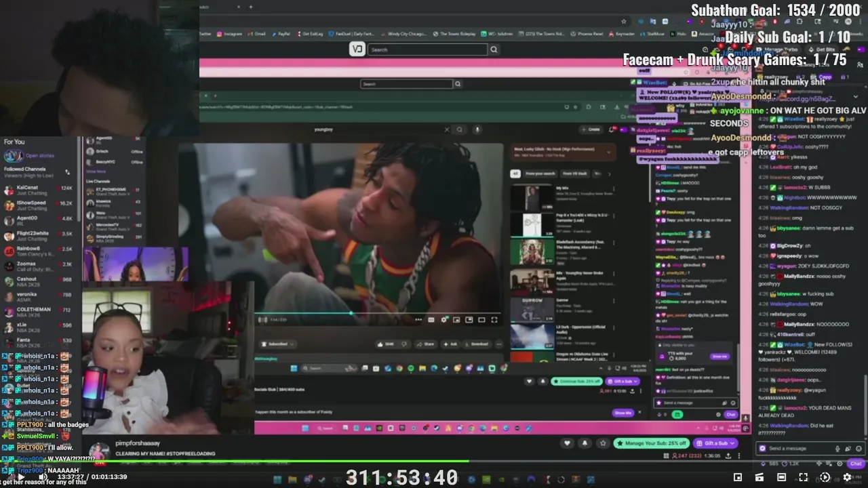Open Instagram bookmark
868x488 pixels.
click(x=230, y=34)
